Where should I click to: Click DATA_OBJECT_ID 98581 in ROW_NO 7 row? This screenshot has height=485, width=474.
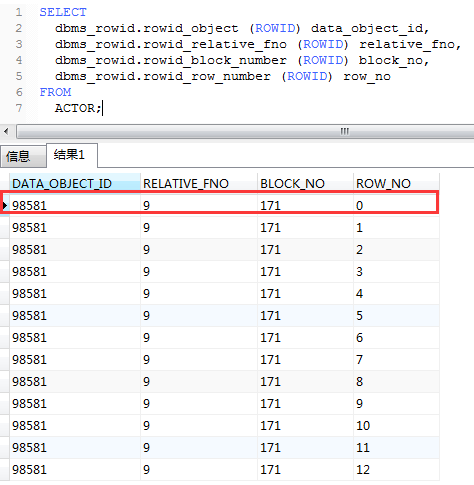click(75, 360)
